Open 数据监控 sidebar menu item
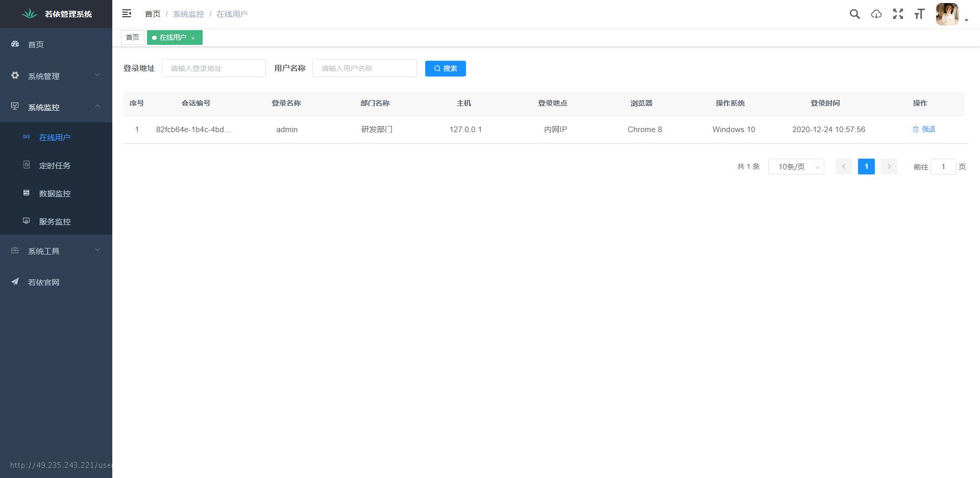 [56, 193]
